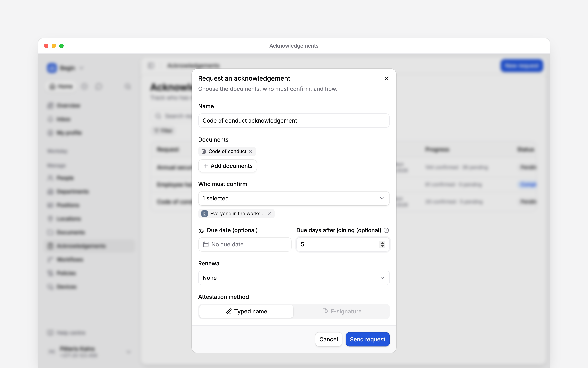Click the Due days after joining number field
This screenshot has width=588, height=368.
pyautogui.click(x=343, y=244)
